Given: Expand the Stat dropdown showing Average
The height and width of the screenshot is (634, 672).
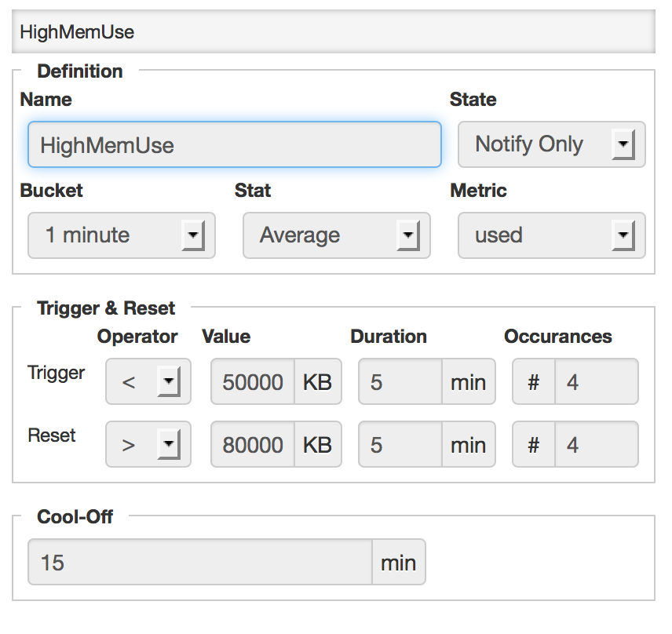Looking at the screenshot, I should click(x=336, y=235).
